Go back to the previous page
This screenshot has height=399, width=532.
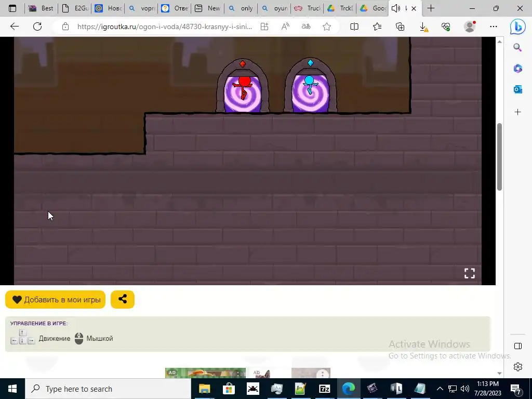click(x=14, y=26)
